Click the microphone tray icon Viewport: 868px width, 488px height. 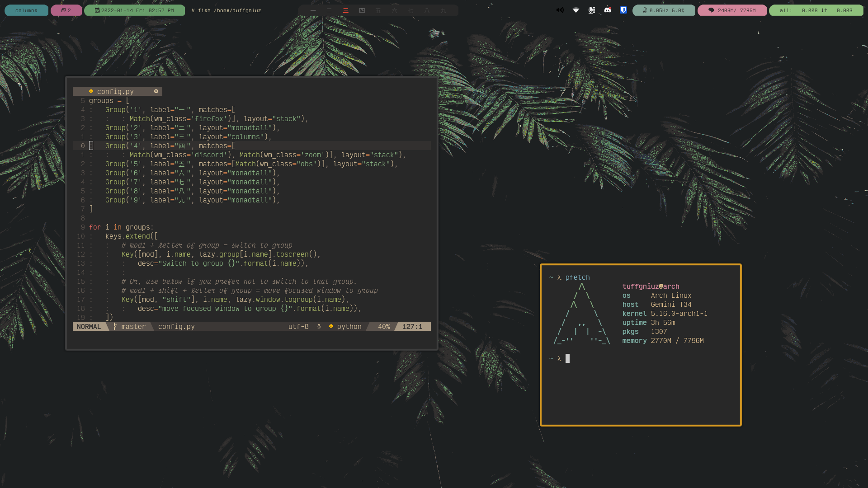point(591,10)
